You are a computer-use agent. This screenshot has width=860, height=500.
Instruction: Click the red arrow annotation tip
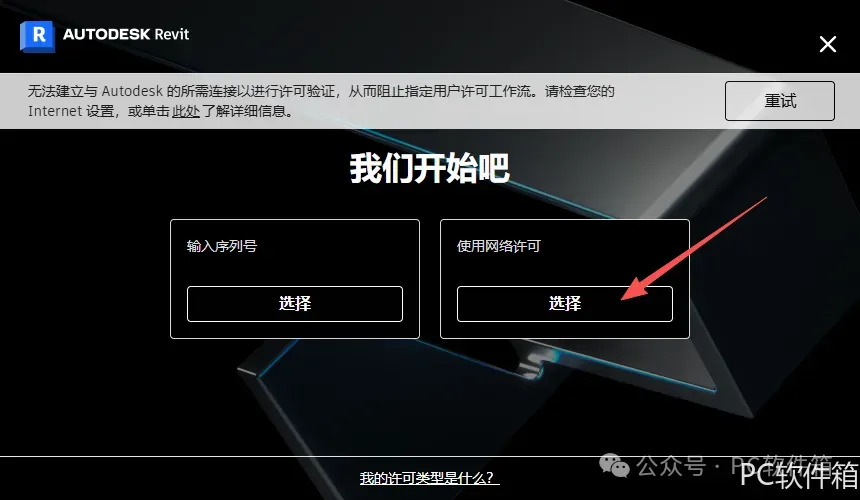(x=624, y=298)
